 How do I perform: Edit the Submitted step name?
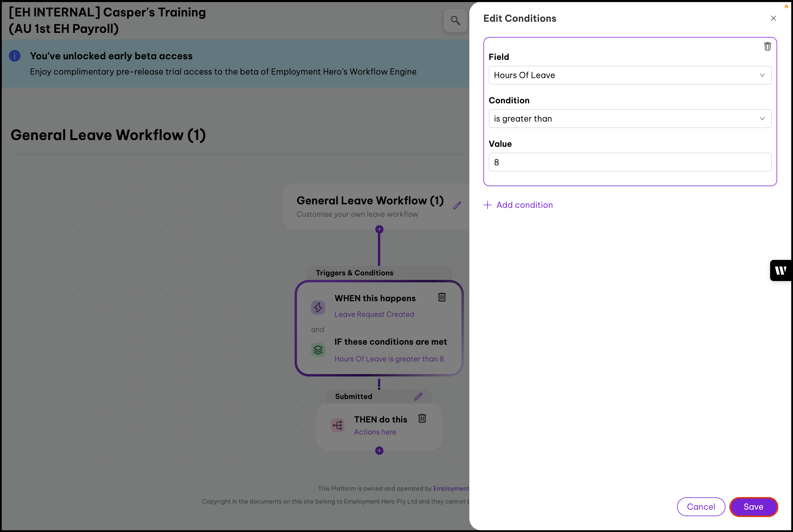tap(418, 396)
